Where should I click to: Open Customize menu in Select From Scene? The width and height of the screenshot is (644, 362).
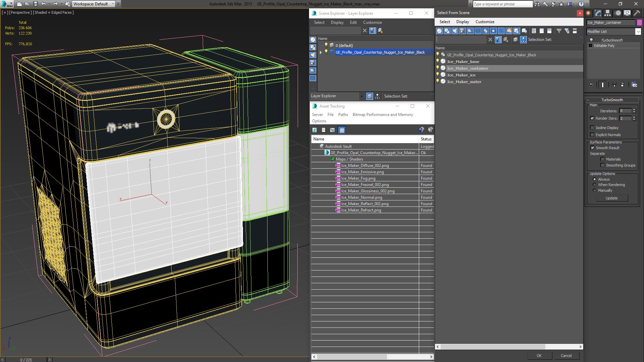485,22
